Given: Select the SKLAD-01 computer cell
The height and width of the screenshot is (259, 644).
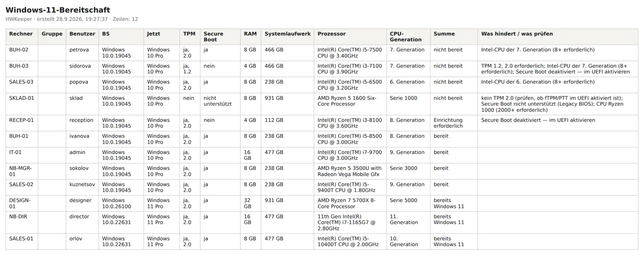Looking at the screenshot, I should click(x=22, y=104).
